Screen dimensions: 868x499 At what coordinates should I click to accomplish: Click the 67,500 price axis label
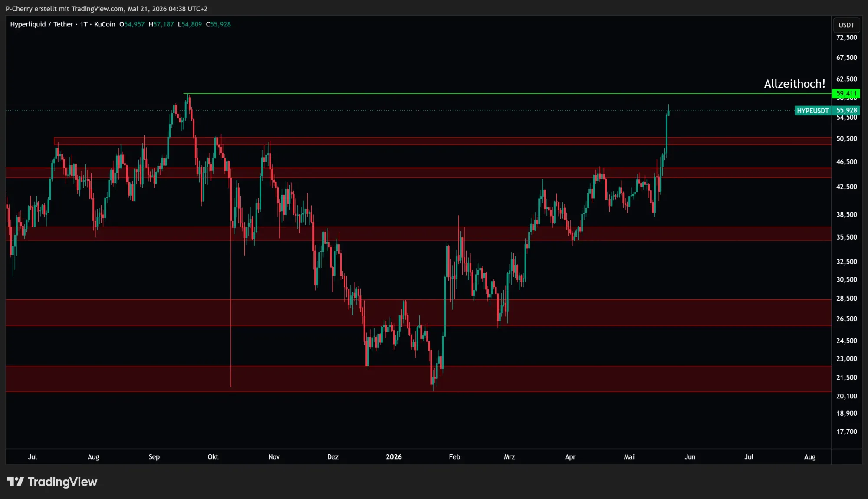click(x=846, y=58)
